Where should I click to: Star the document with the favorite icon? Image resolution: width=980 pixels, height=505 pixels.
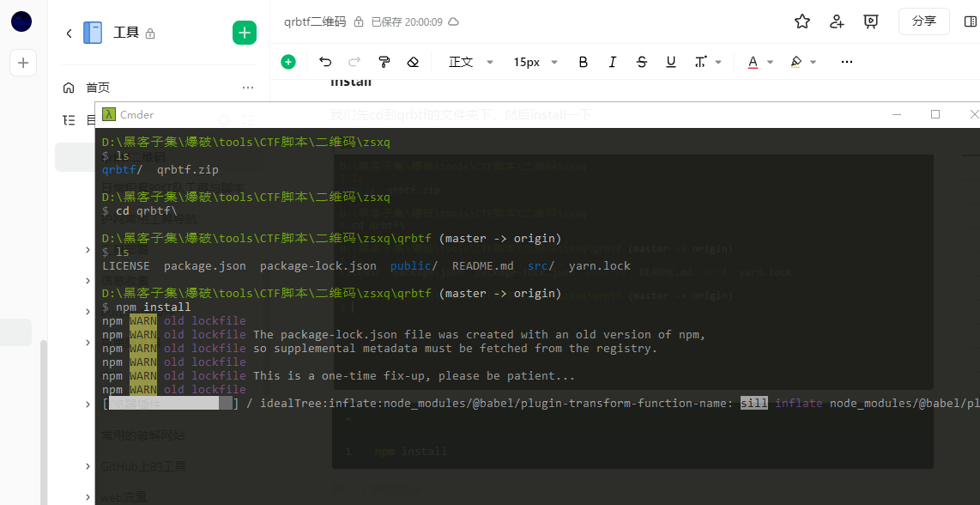(802, 21)
